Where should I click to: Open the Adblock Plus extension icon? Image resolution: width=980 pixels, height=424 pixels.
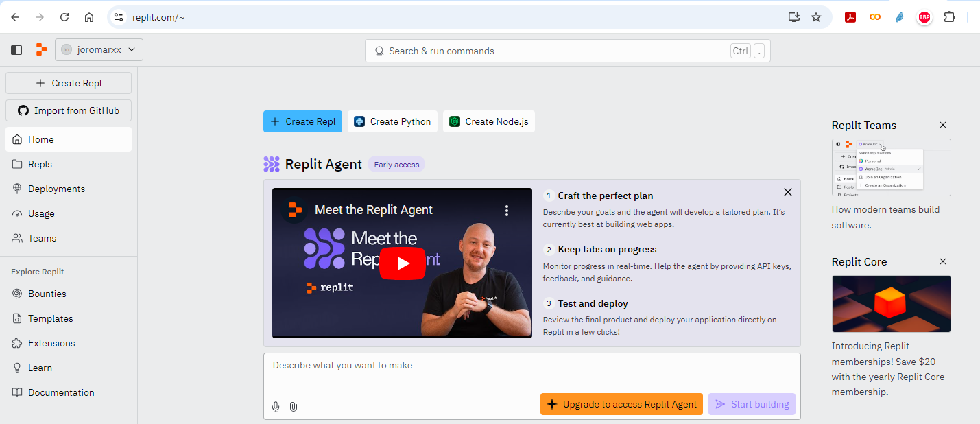point(924,17)
